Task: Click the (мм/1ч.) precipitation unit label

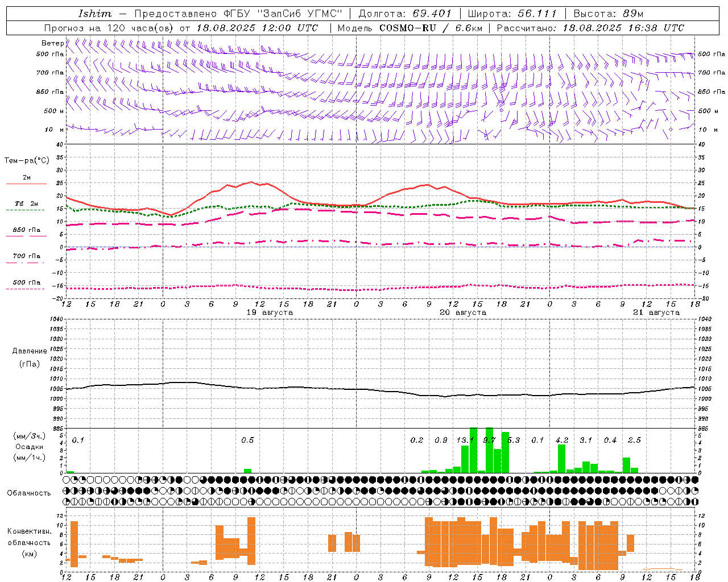Action: pyautogui.click(x=29, y=457)
